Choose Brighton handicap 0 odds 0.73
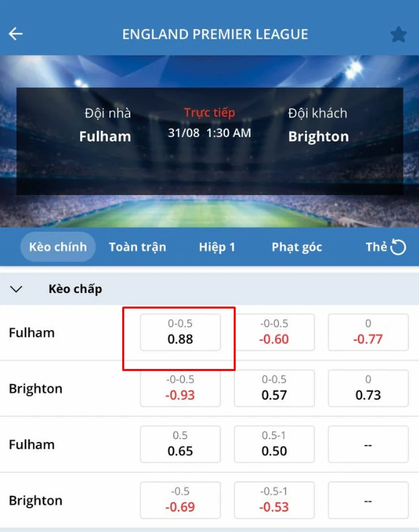419x532 pixels. coord(368,388)
